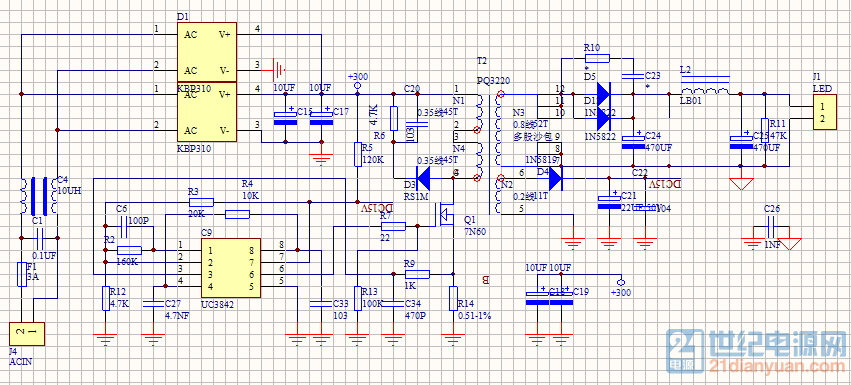Select the L2 LB01 inductor coil
This screenshot has height=385, width=851.
(705, 91)
